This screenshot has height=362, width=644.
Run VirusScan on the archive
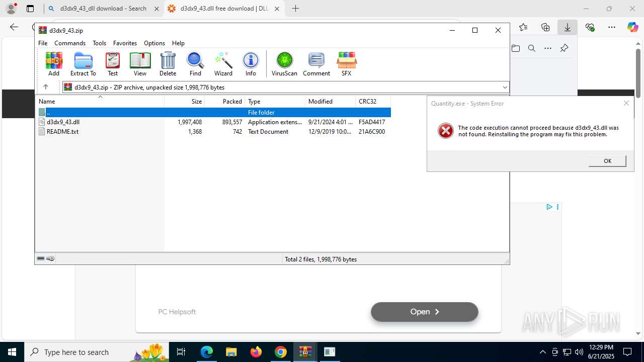[x=284, y=64]
